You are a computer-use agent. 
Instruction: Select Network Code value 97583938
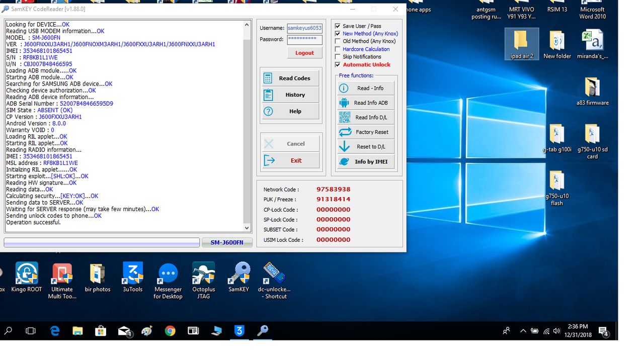[333, 190]
